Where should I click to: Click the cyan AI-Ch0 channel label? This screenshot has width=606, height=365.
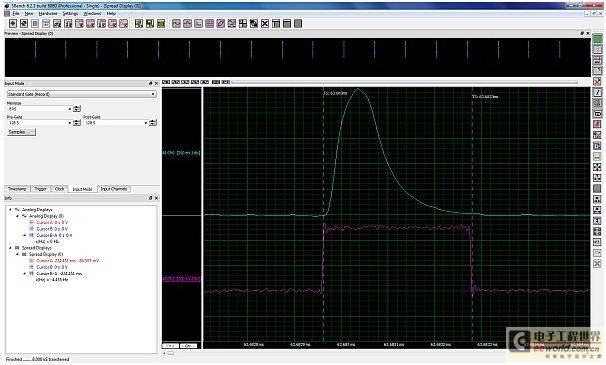182,153
